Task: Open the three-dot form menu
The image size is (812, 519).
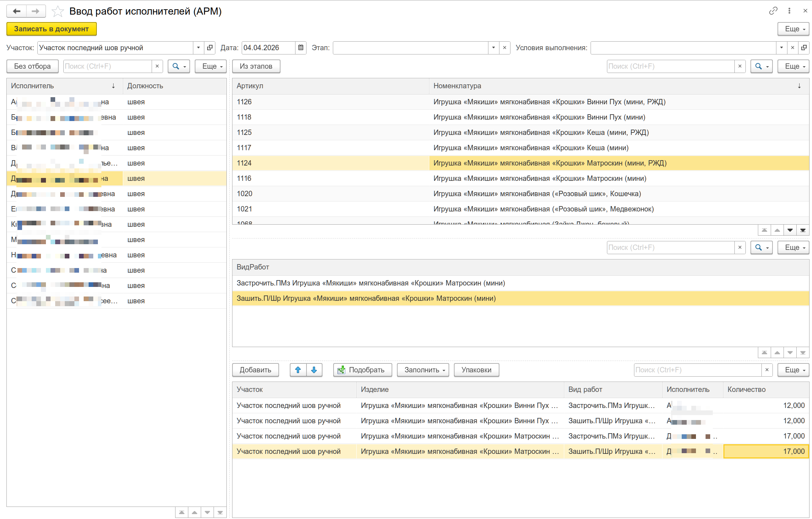Action: pos(789,11)
